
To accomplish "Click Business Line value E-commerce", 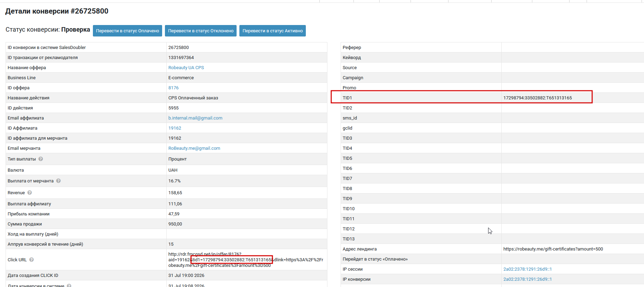I will [181, 78].
